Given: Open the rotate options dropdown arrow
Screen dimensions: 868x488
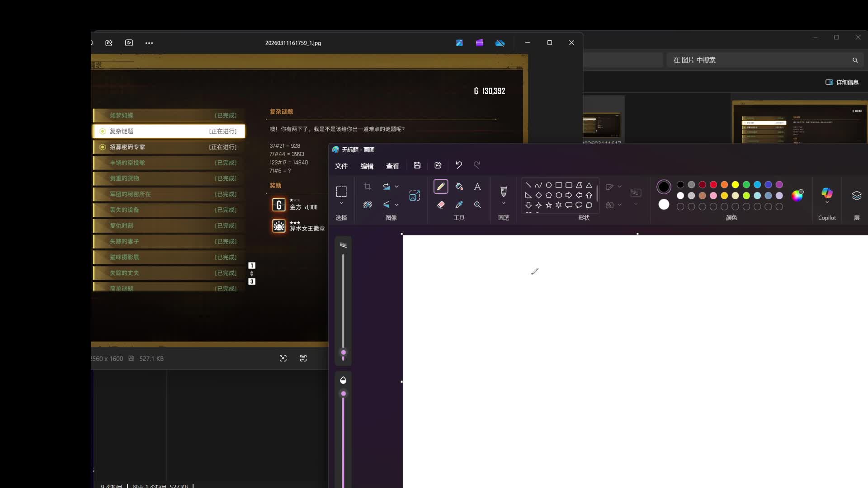Looking at the screenshot, I should click(397, 186).
